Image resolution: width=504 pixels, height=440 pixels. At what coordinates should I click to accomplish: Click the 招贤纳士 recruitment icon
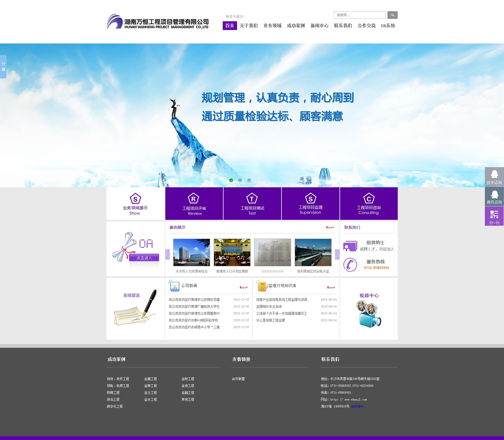[350, 245]
